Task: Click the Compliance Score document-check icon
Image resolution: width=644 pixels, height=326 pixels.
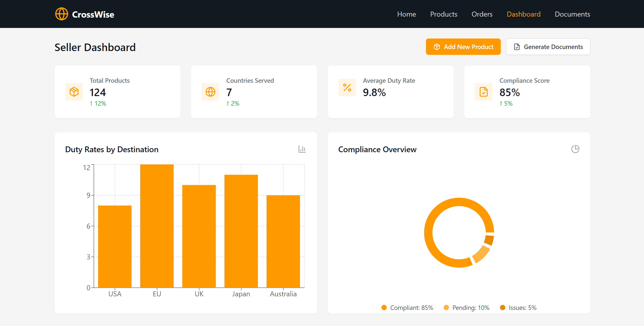Action: point(484,92)
